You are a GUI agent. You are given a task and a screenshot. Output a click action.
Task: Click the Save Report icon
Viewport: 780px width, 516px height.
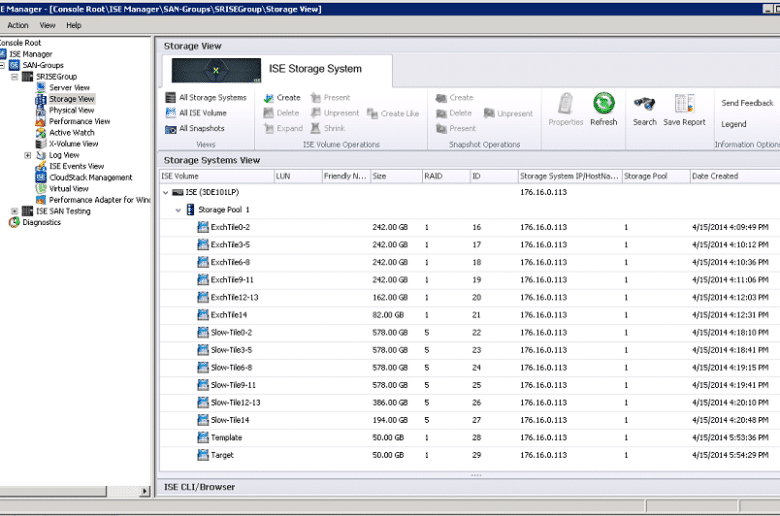pyautogui.click(x=684, y=103)
